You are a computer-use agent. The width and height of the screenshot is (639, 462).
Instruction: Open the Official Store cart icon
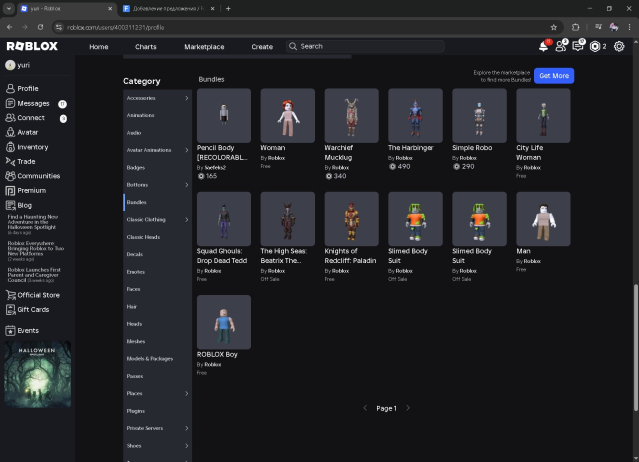tap(11, 295)
